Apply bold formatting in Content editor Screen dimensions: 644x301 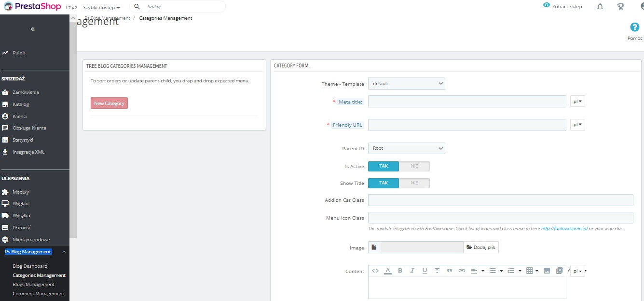(400, 271)
